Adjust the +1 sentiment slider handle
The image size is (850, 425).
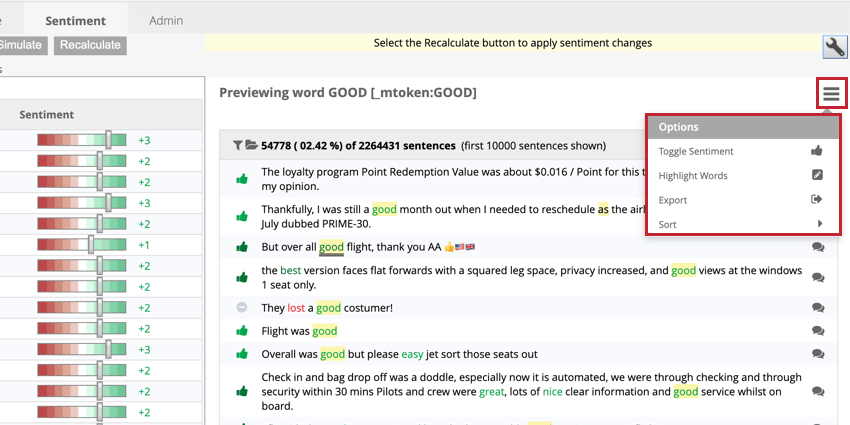point(91,245)
